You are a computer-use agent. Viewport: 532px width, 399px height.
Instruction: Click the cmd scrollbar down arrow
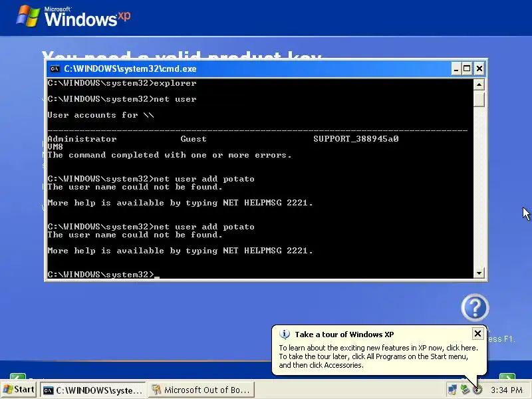click(x=479, y=273)
